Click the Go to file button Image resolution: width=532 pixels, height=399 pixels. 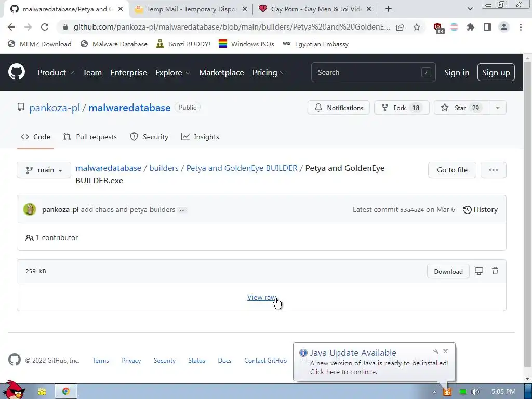coord(452,170)
